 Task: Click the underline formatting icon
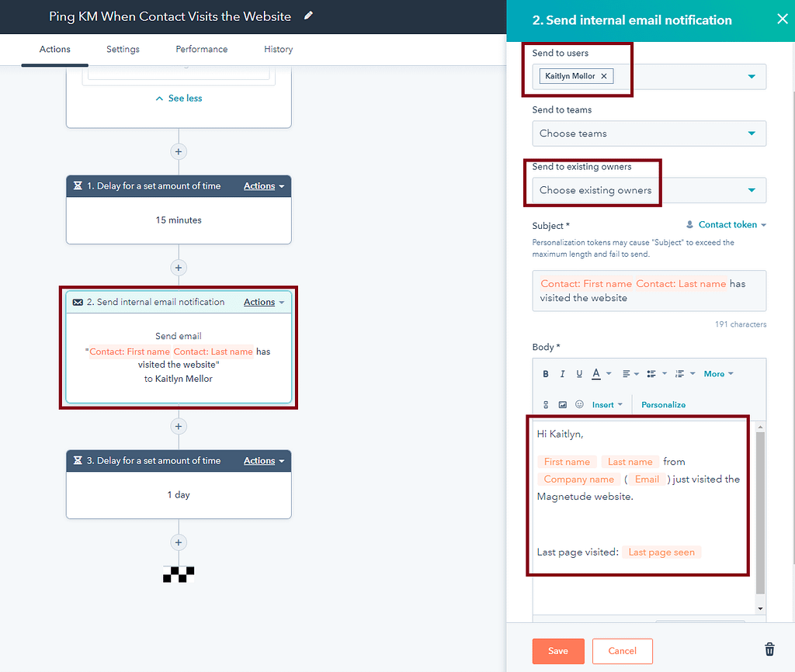(579, 374)
